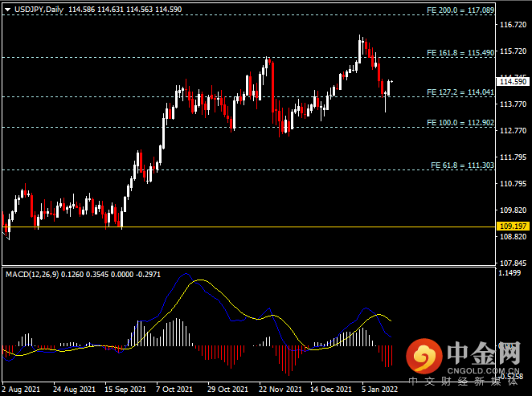Screen dimensions: 532x396
Task: Click the 116.720 price axis value
Action: coord(514,25)
